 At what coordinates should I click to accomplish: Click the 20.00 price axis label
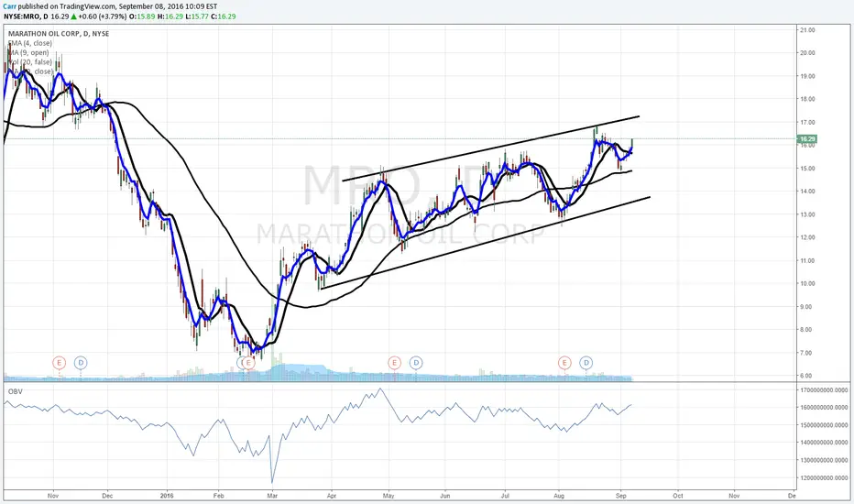point(807,53)
